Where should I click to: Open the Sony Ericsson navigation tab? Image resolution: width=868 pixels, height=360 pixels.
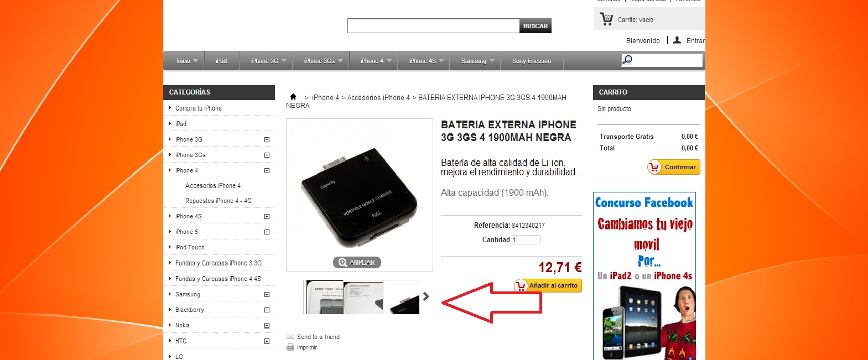(x=532, y=61)
